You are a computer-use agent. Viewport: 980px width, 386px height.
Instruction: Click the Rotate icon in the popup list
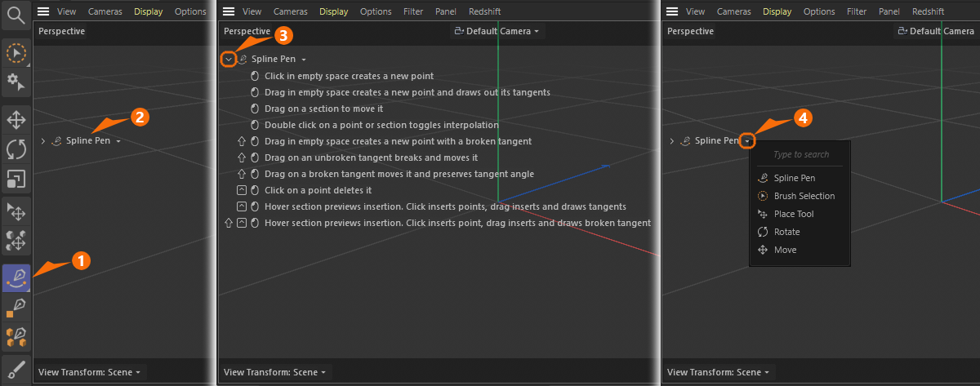[762, 232]
